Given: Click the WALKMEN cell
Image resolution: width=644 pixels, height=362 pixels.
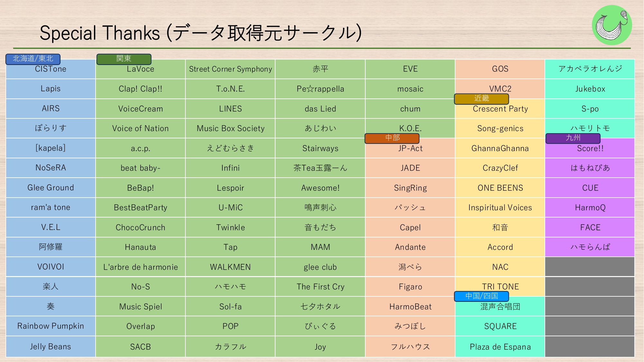Looking at the screenshot, I should pyautogui.click(x=230, y=267).
